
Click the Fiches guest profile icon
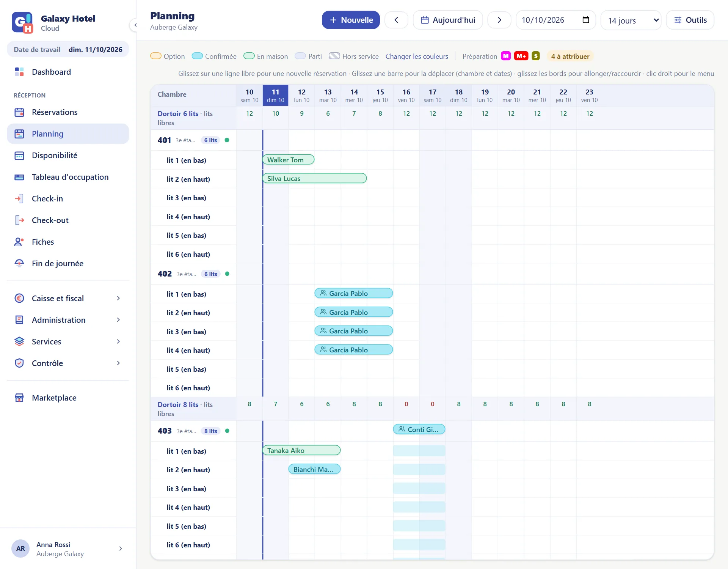click(19, 242)
